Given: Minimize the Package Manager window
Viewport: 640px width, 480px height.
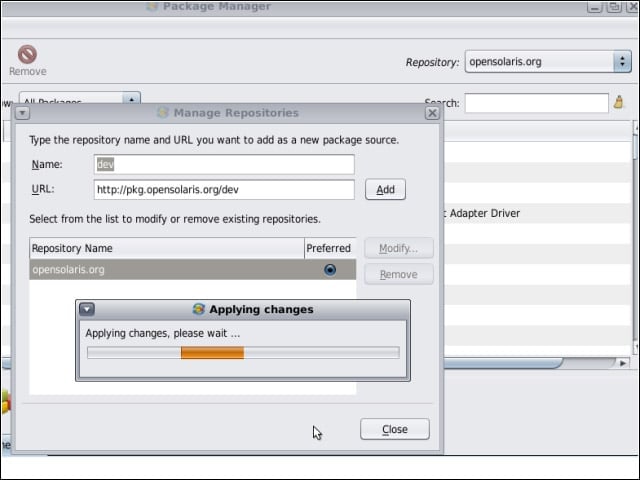Looking at the screenshot, I should (595, 7).
